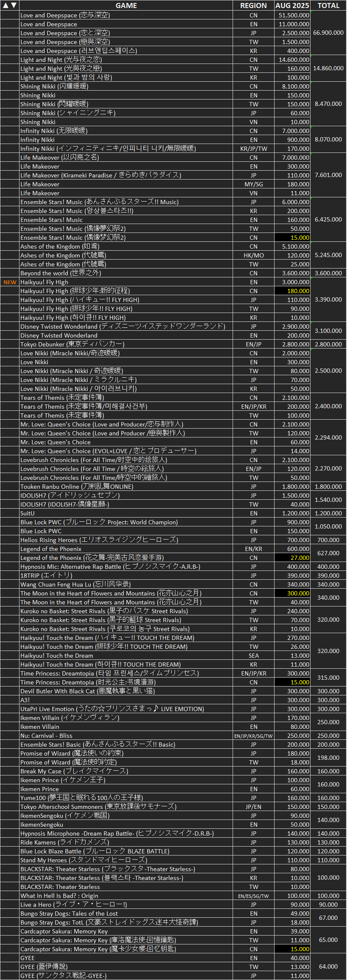Click the up arrow in the header
This screenshot has width=347, height=980.
click(6, 6)
